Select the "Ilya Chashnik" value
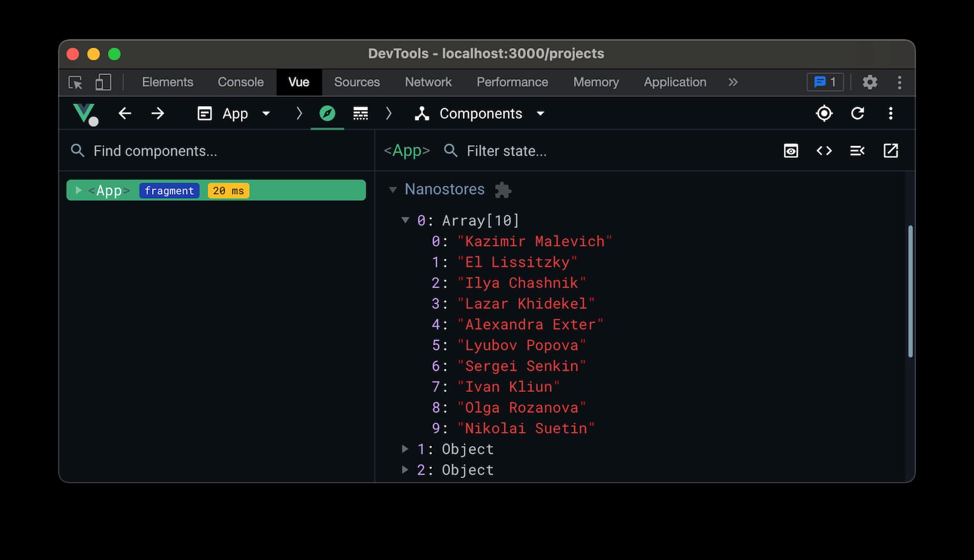 (521, 283)
